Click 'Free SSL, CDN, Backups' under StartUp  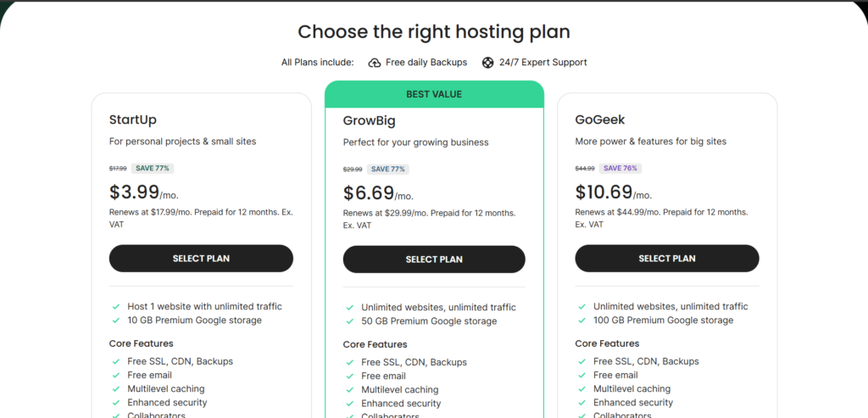pos(180,361)
